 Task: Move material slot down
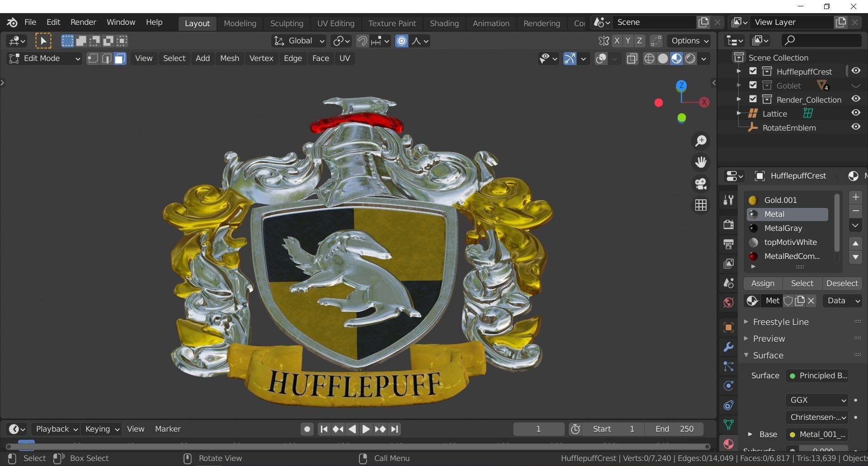(x=855, y=257)
